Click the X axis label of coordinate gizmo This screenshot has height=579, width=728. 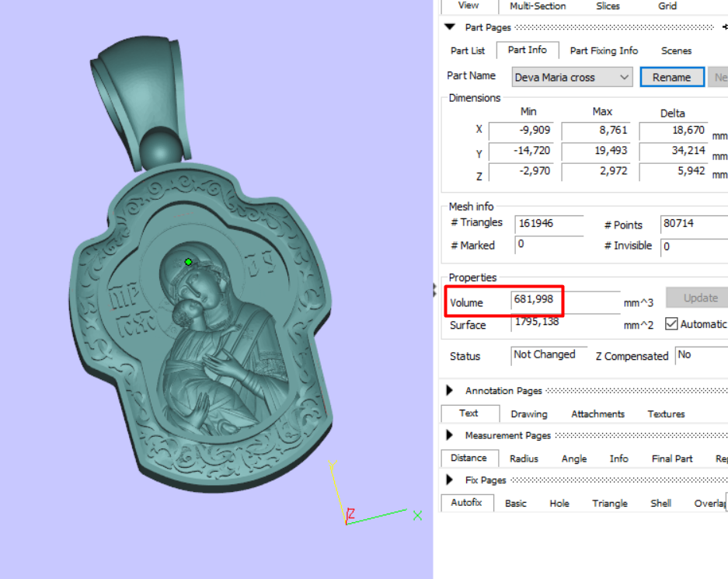pos(417,515)
